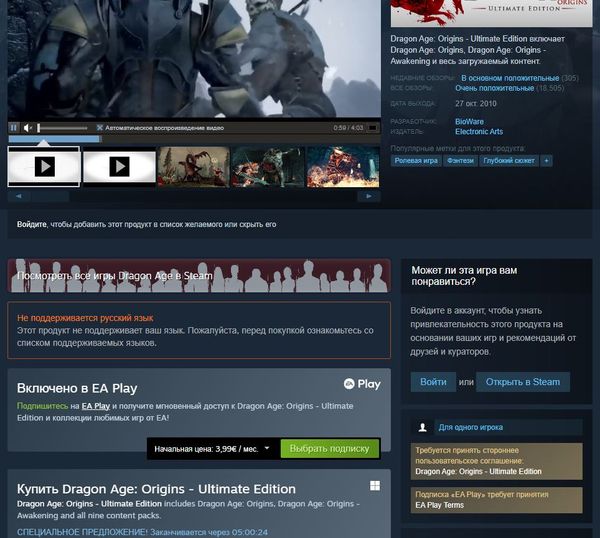The width and height of the screenshot is (600, 538).
Task: Click 'Включено в EA Play' heading
Action: click(x=77, y=388)
